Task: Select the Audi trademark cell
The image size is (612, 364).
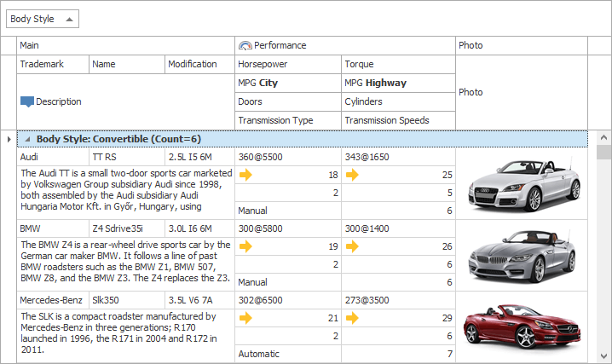Action: (x=53, y=157)
